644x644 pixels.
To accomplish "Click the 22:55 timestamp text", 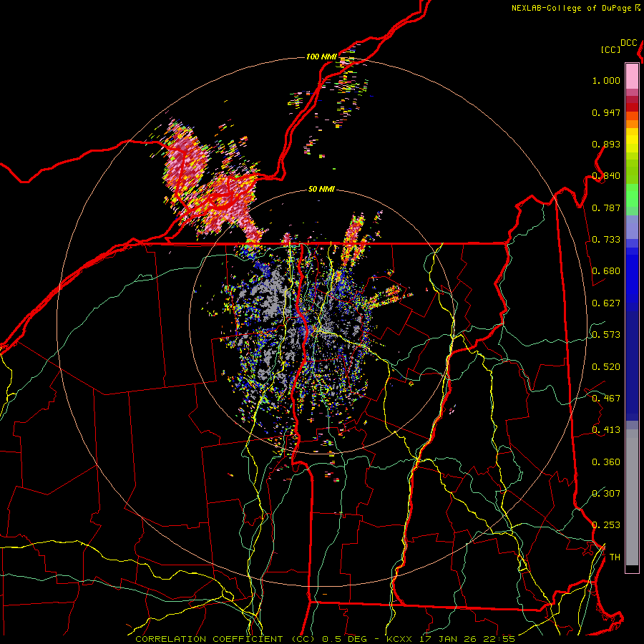I will (x=499, y=639).
